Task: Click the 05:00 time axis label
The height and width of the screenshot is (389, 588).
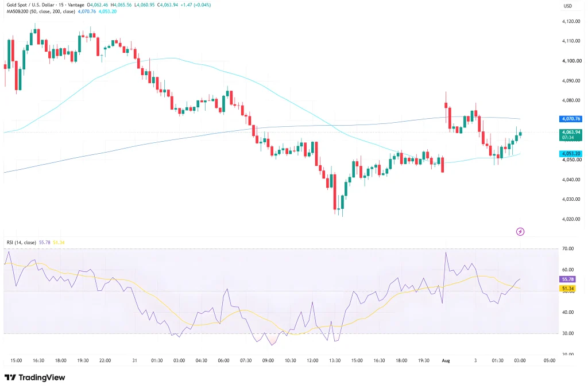Action: 550,360
